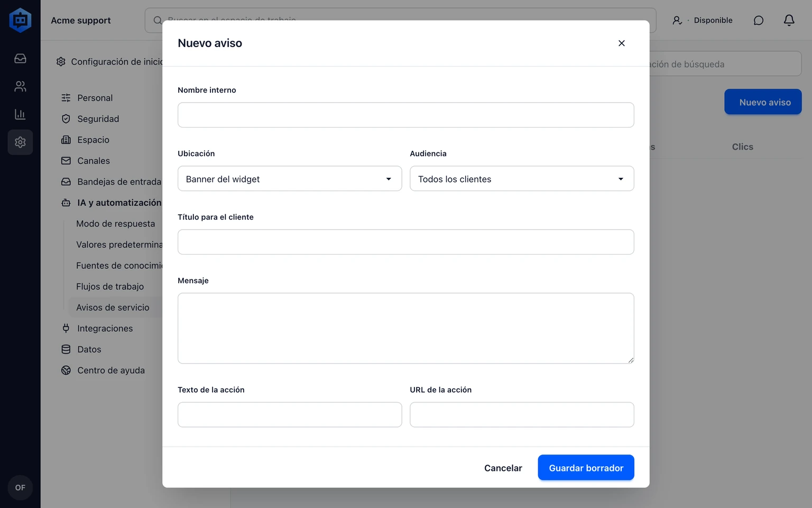812x508 pixels.
Task: Click the Título para el cliente field
Action: click(x=406, y=242)
